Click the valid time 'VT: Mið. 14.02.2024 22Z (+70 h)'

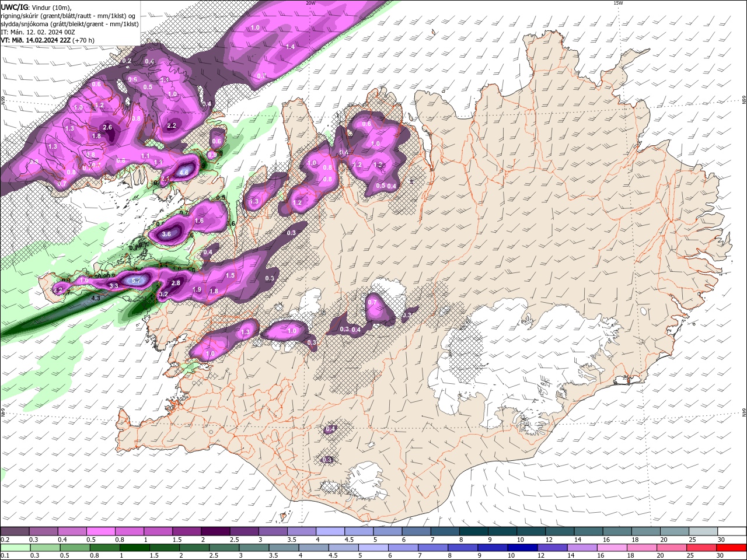[x=47, y=40]
